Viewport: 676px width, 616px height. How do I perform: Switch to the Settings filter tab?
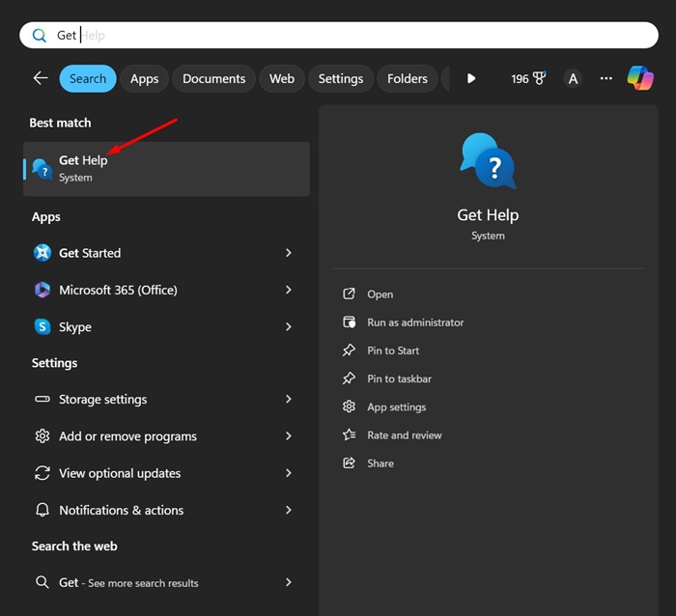[x=341, y=78]
